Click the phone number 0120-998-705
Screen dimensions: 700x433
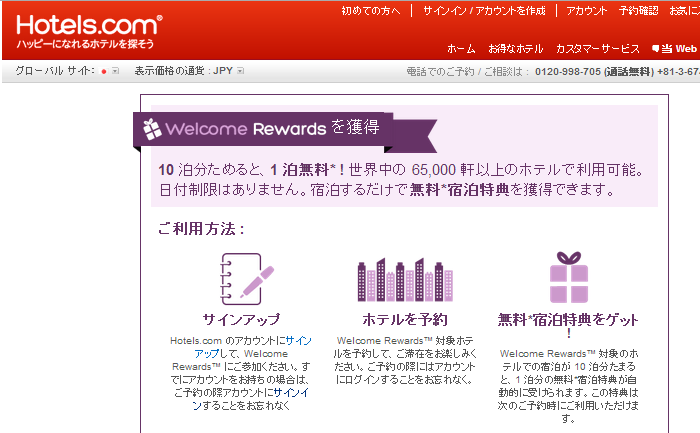pyautogui.click(x=568, y=71)
